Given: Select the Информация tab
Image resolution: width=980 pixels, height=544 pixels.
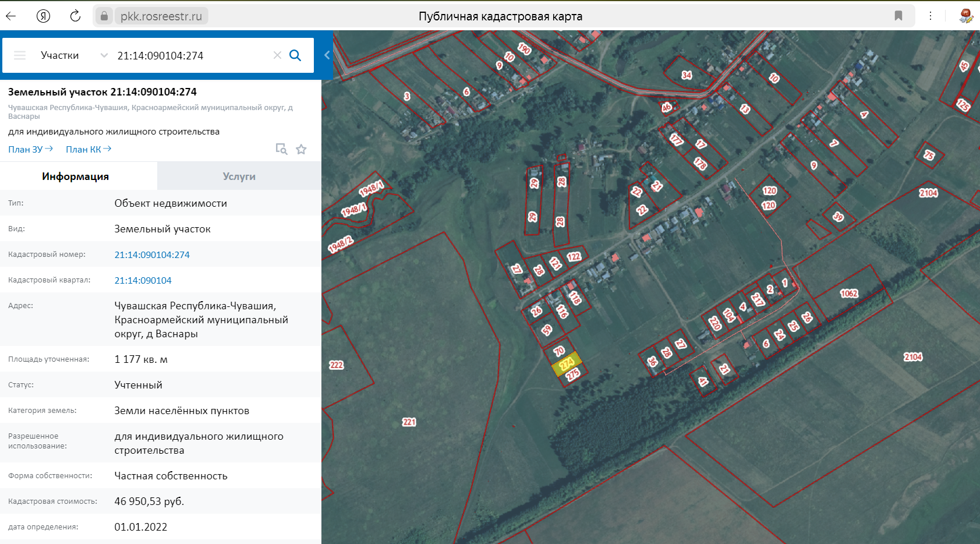Looking at the screenshot, I should (x=75, y=176).
